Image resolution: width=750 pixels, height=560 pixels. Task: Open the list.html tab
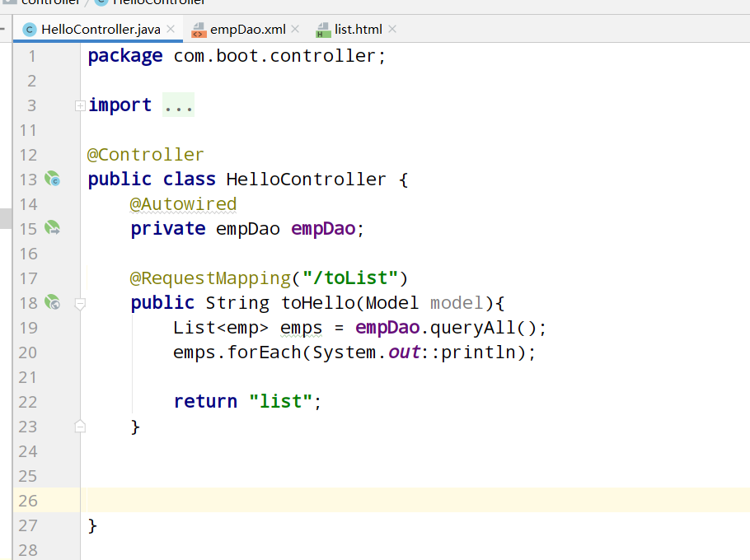tap(358, 29)
